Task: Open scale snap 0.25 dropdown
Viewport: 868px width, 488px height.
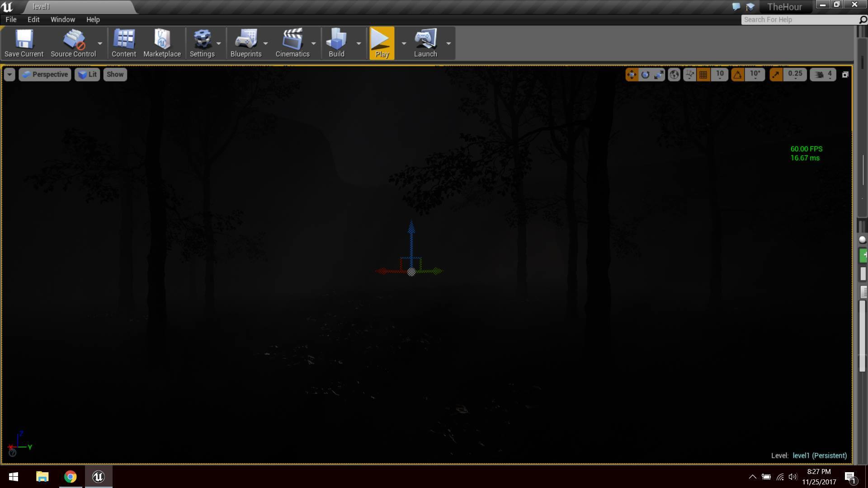Action: coord(795,75)
